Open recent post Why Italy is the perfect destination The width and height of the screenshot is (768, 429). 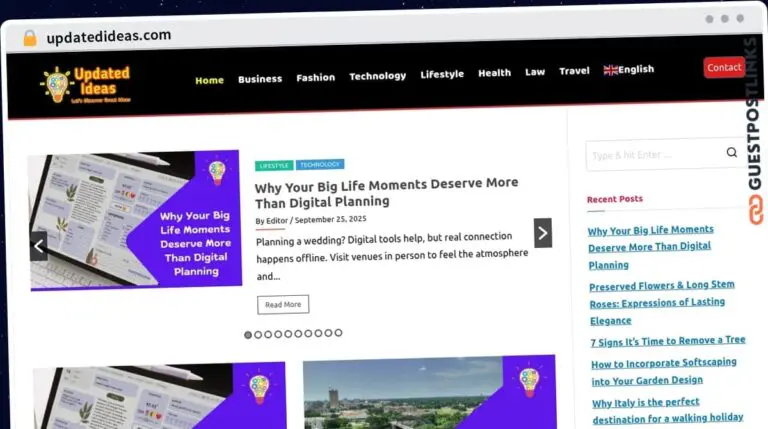[668, 410]
